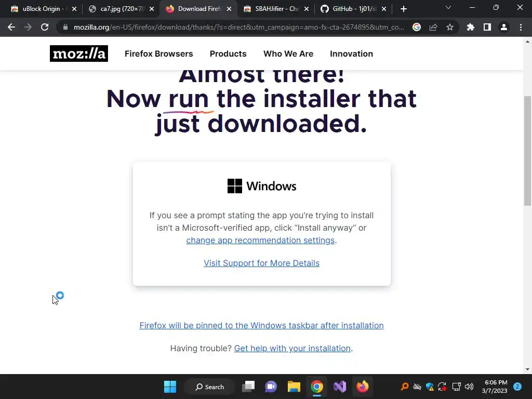The width and height of the screenshot is (532, 399).
Task: Close the Download Firefox tab
Action: [229, 9]
